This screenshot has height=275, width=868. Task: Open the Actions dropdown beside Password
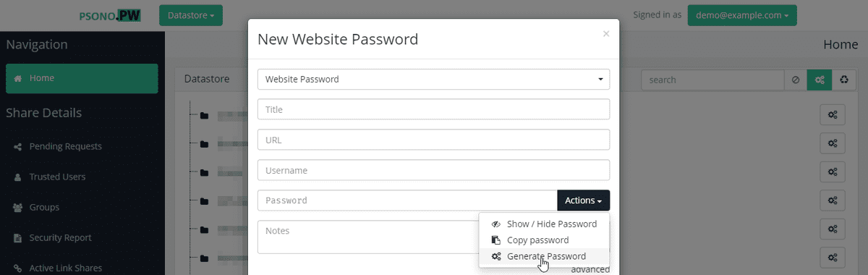pos(583,200)
